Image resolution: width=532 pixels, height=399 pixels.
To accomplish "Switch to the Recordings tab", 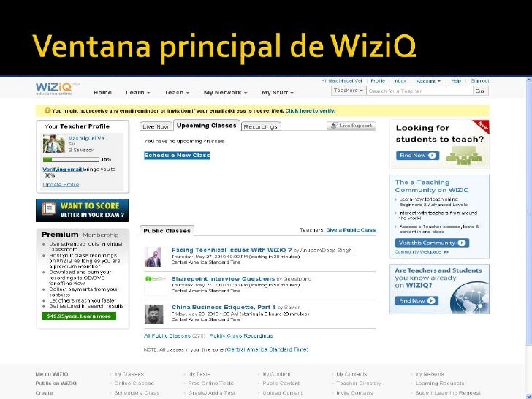I will point(261,126).
